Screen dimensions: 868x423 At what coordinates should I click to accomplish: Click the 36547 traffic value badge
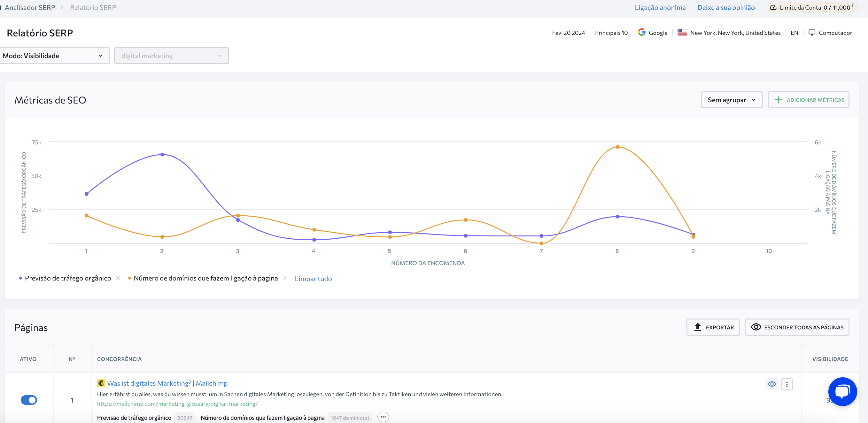click(185, 418)
